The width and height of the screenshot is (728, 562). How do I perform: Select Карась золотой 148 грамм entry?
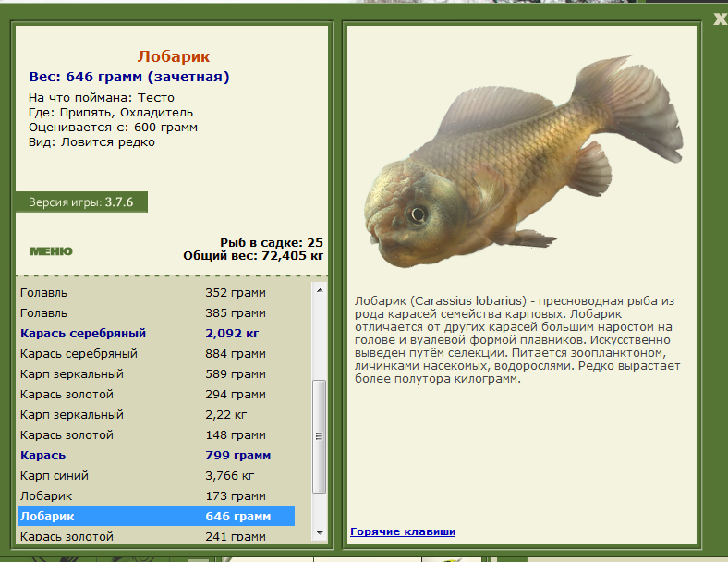coord(156,435)
